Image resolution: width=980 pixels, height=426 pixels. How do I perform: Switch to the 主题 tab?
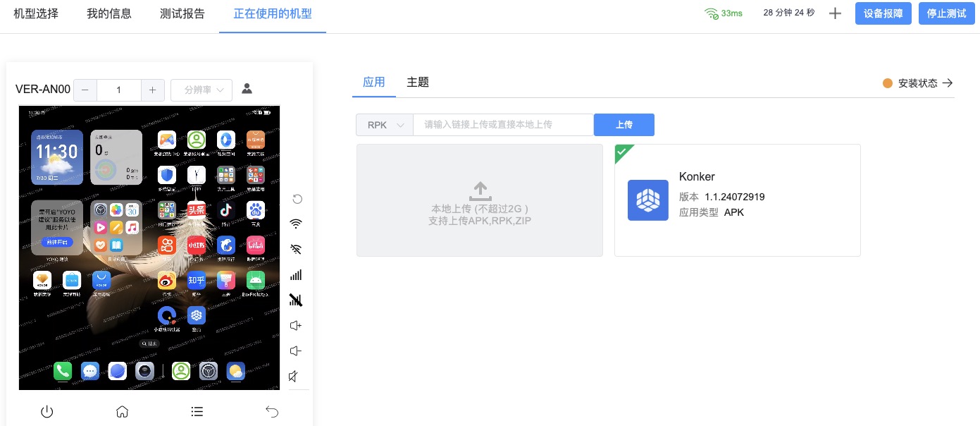click(418, 82)
